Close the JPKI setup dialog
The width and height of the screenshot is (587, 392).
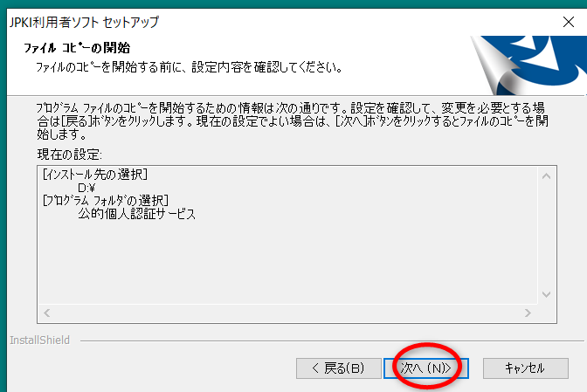coord(569,22)
